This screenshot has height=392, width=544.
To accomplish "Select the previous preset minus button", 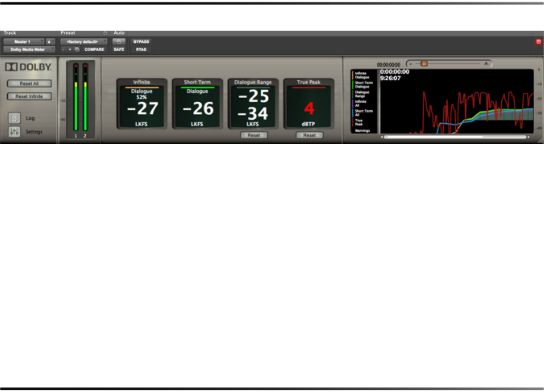I will (63, 49).
